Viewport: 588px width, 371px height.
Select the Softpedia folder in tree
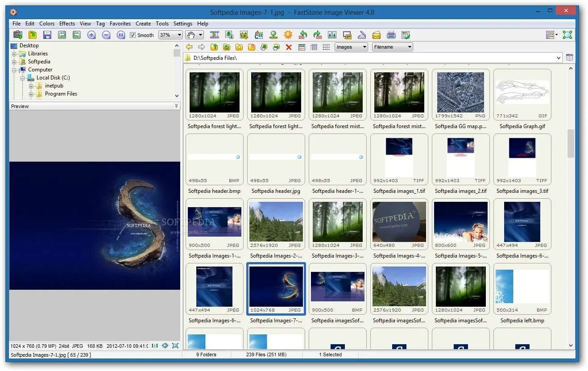[39, 62]
